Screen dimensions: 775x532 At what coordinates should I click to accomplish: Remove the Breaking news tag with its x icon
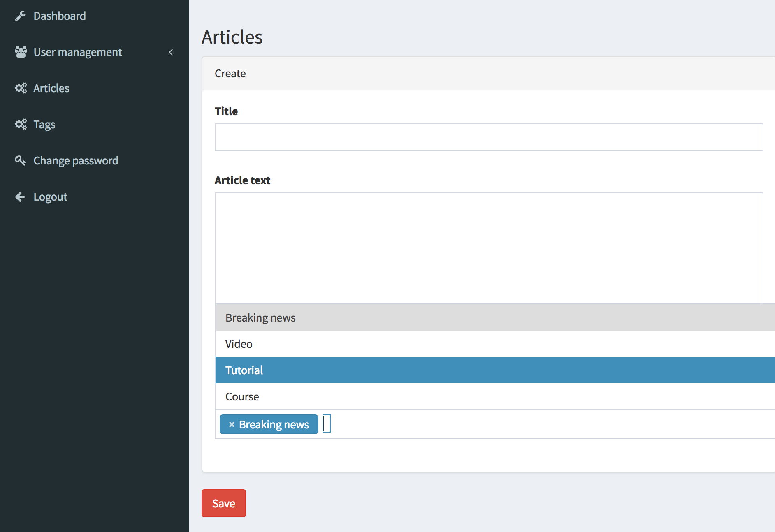pos(232,424)
